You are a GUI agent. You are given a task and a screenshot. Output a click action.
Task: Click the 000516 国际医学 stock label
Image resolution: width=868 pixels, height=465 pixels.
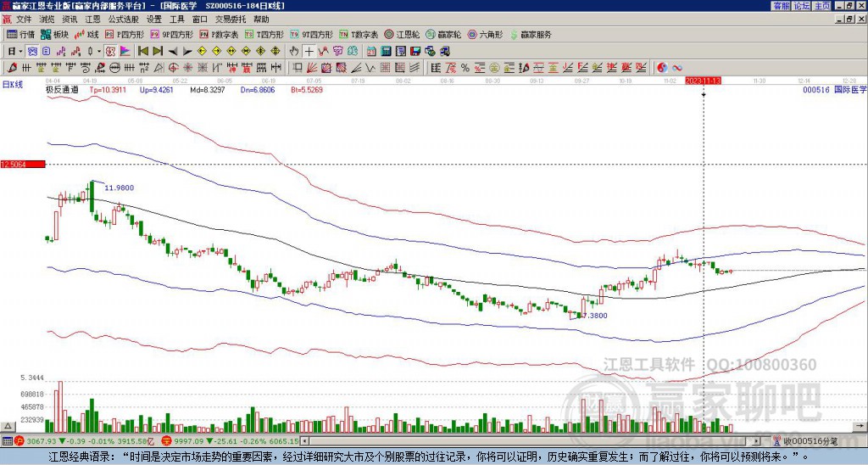pyautogui.click(x=835, y=89)
